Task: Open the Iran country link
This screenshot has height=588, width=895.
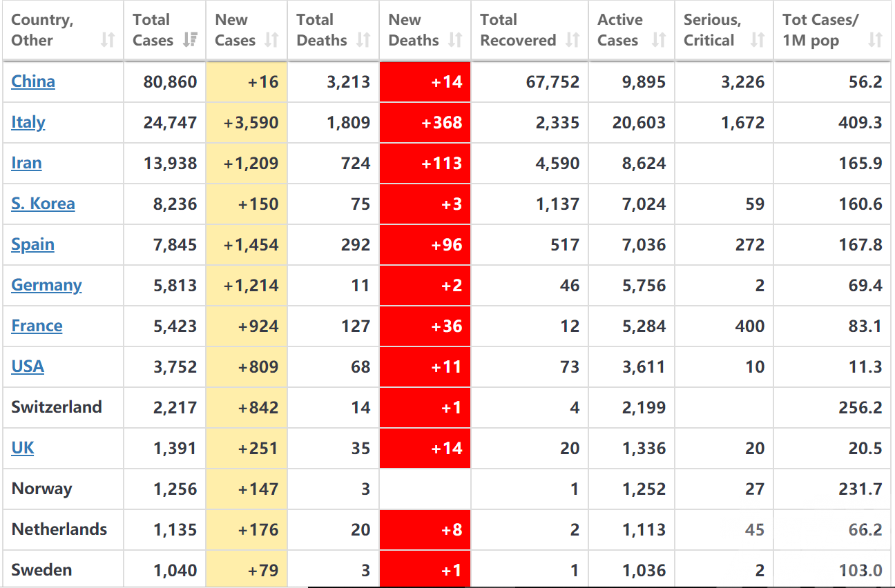Action: click(26, 163)
